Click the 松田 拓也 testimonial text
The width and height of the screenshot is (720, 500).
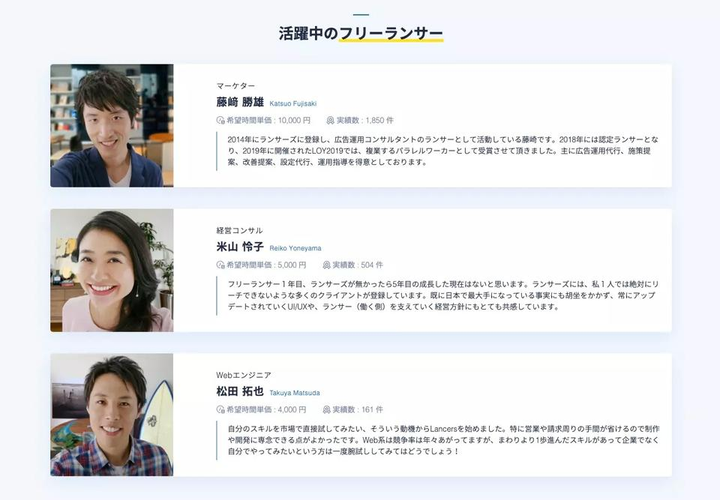tap(443, 440)
